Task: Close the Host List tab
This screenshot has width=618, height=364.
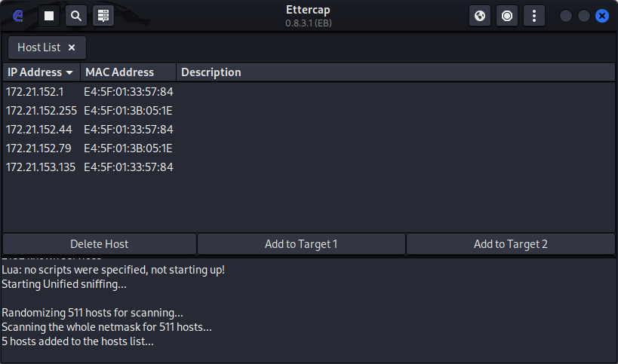Action: (x=72, y=47)
